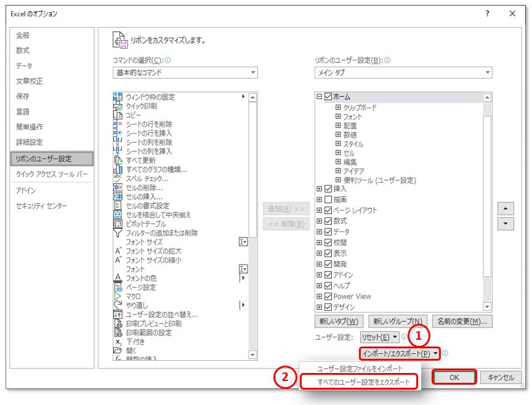Expand the クリップボード group

point(338,108)
